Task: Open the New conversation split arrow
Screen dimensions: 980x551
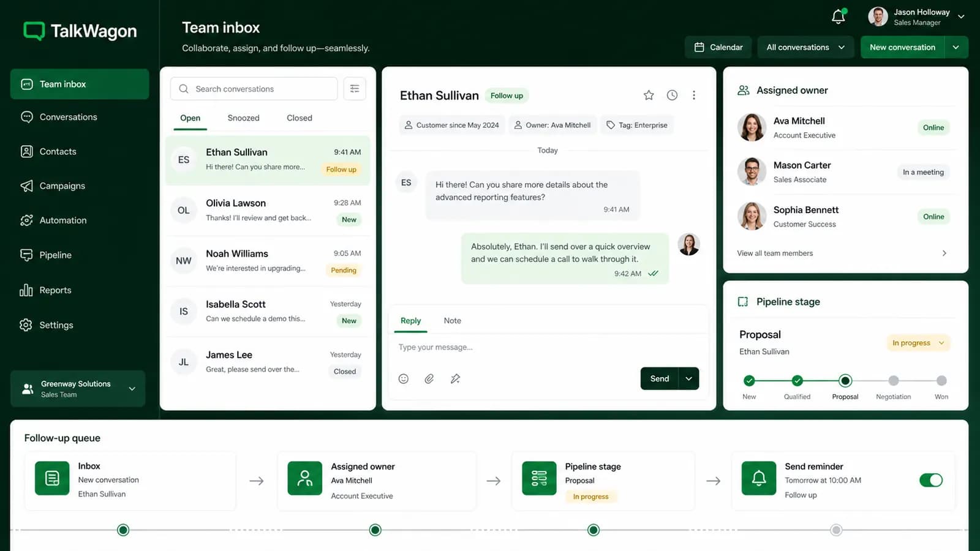Action: tap(956, 47)
